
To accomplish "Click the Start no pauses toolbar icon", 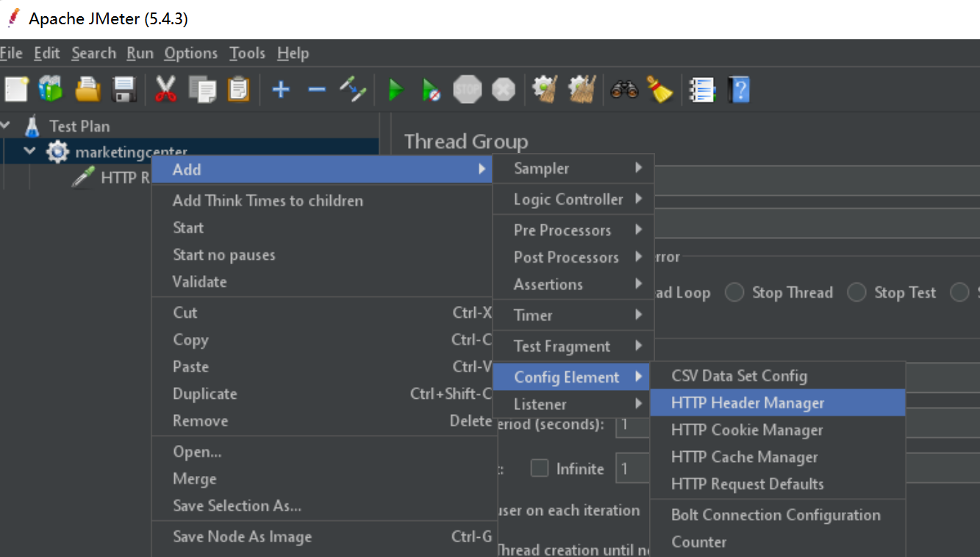I will point(432,90).
